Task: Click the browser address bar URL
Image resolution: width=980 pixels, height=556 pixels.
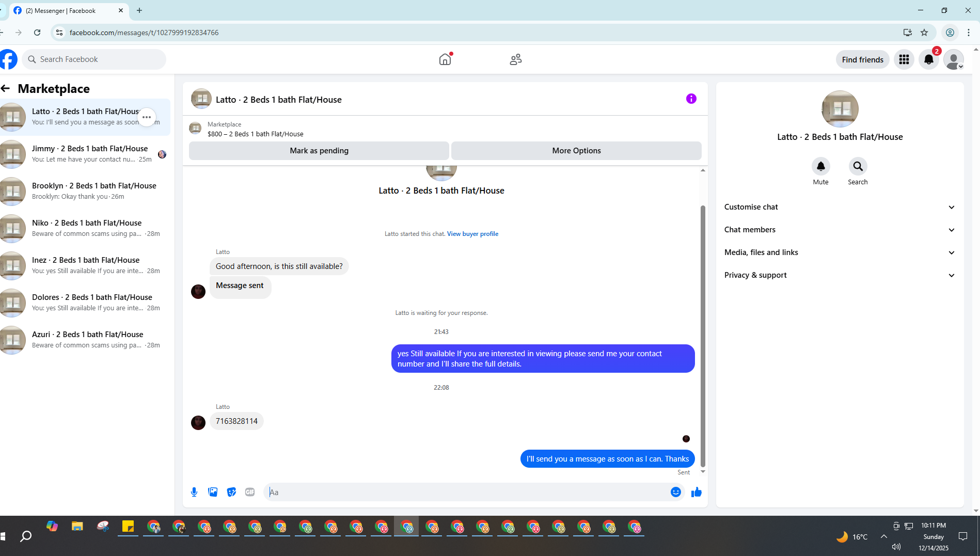Action: coord(144,33)
